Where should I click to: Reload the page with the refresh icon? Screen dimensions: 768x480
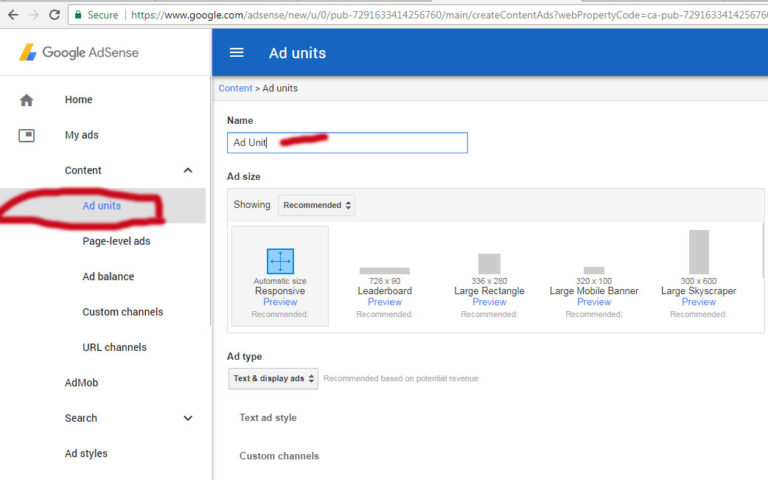coord(54,15)
